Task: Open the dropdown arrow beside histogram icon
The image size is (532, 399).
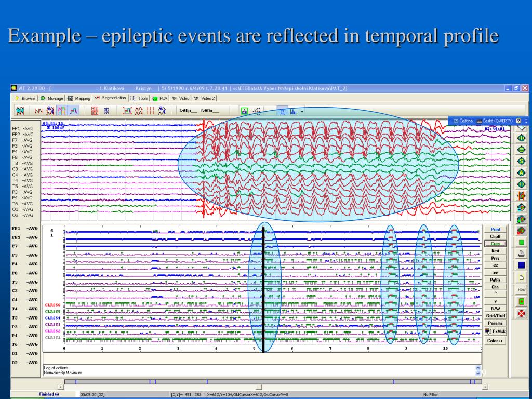Action: click(x=302, y=111)
